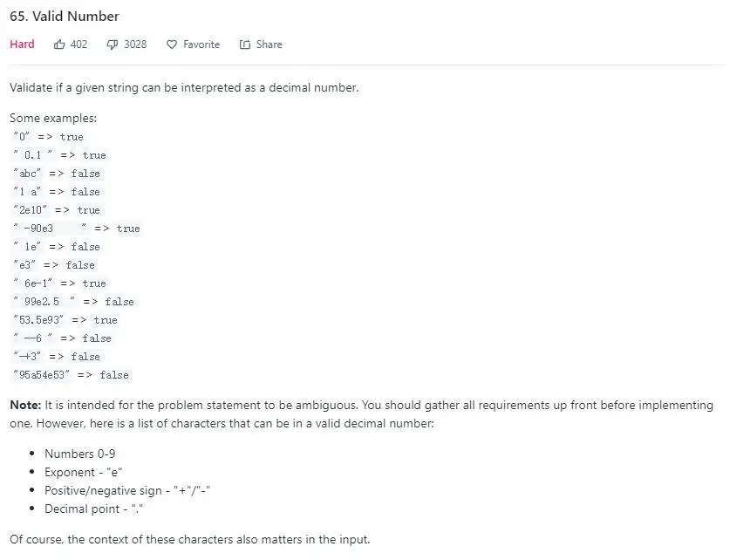Viewport: 730px width, 560px height.
Task: Click the Positive/negative sign bullet item
Action: 127,490
